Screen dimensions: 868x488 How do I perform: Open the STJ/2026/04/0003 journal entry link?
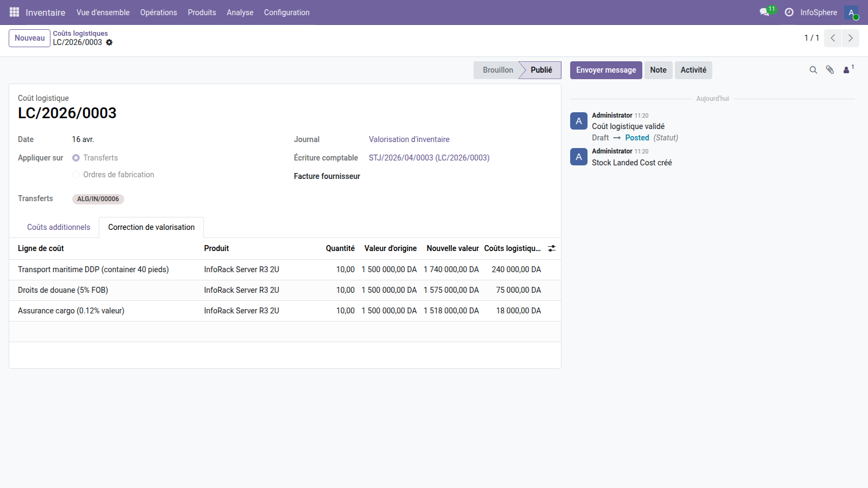429,158
